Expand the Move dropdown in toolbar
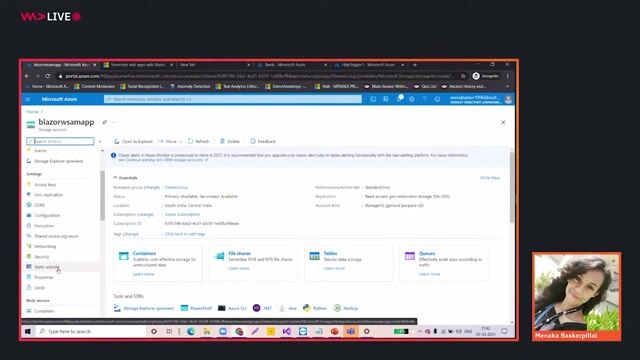Screen dimensions: 640x360 (171, 141)
